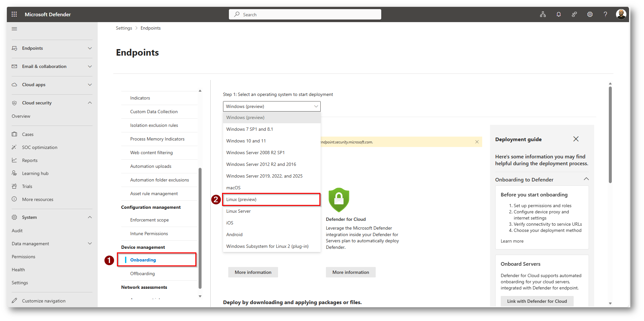644x321 pixels.
Task: Click the settings list scrollbar
Action: coord(200,228)
